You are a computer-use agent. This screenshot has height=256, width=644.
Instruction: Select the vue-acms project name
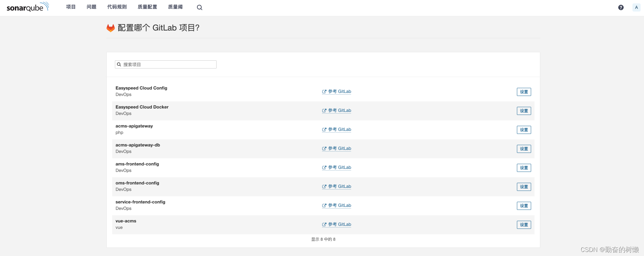(126, 221)
